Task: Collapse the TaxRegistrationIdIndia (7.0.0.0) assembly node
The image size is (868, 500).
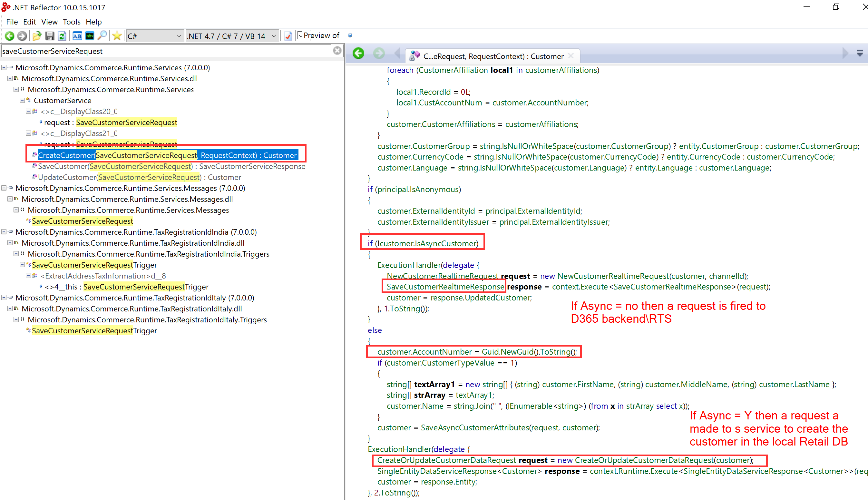Action: [x=4, y=232]
